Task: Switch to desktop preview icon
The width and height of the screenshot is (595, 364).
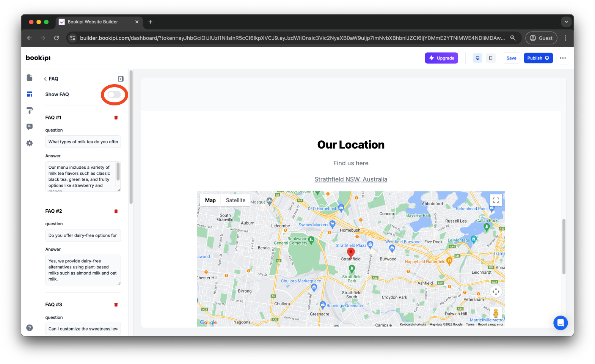Action: (x=477, y=58)
